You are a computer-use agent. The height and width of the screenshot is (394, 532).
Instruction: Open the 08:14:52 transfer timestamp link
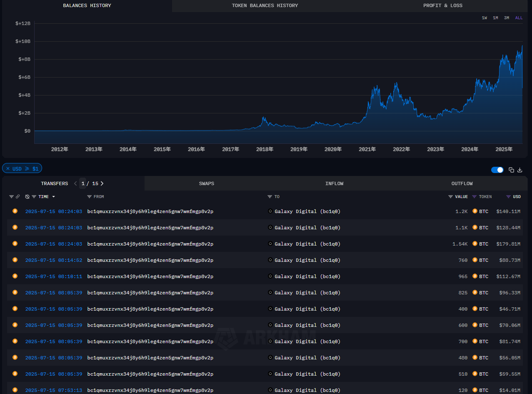[54, 260]
